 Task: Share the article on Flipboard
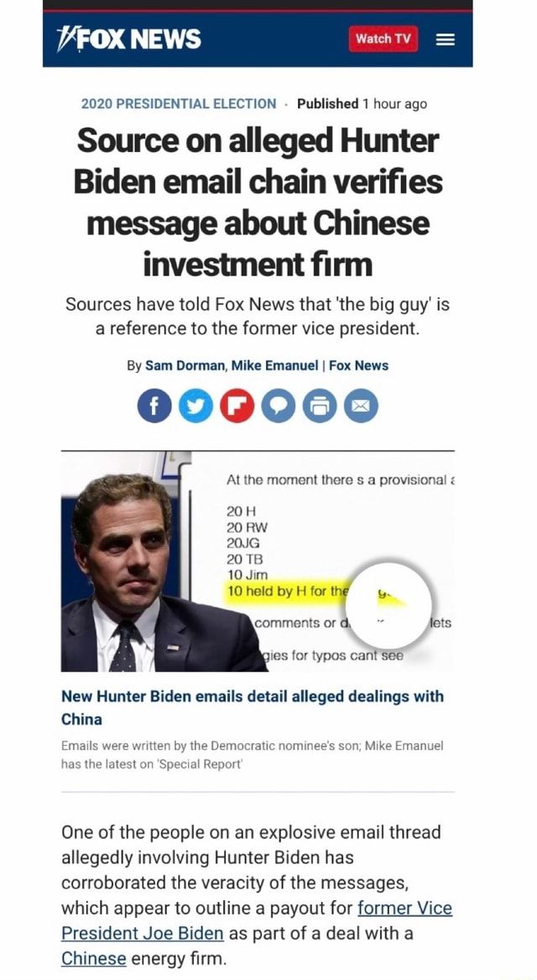point(236,407)
